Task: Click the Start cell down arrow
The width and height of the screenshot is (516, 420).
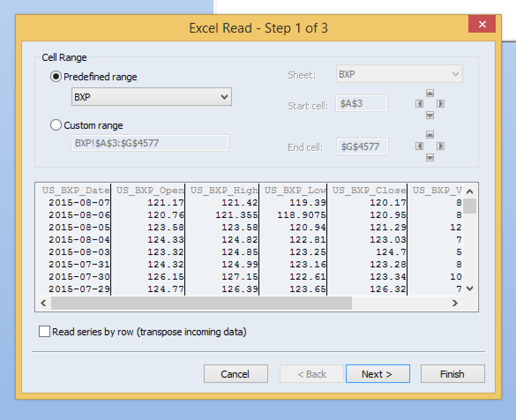Action: click(x=430, y=115)
